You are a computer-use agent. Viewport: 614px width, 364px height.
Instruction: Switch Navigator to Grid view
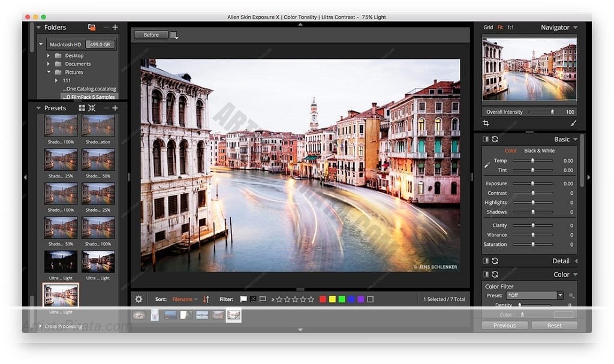point(488,28)
